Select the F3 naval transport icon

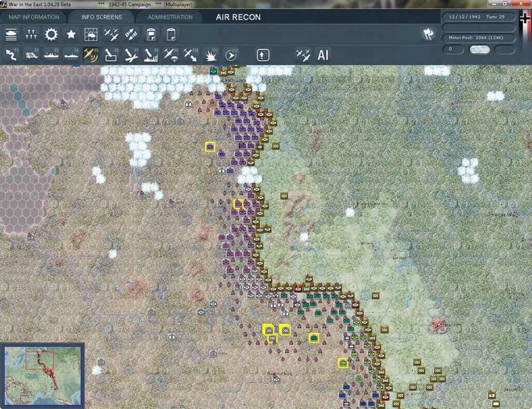point(51,55)
